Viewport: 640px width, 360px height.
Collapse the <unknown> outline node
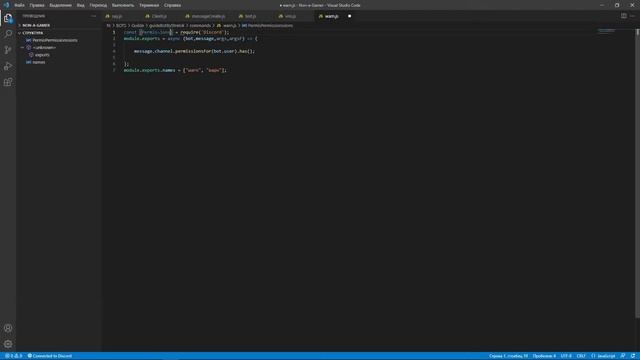pos(22,47)
